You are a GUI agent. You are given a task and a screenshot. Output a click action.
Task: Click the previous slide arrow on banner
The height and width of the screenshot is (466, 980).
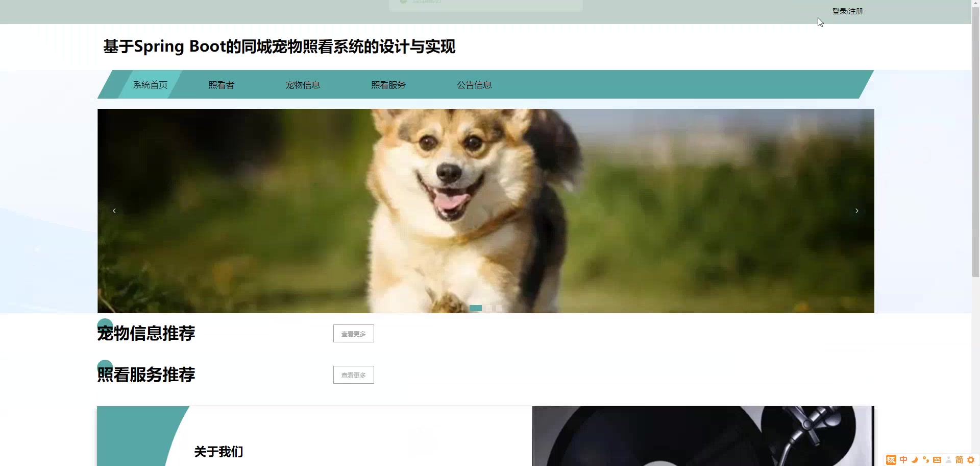click(x=114, y=211)
